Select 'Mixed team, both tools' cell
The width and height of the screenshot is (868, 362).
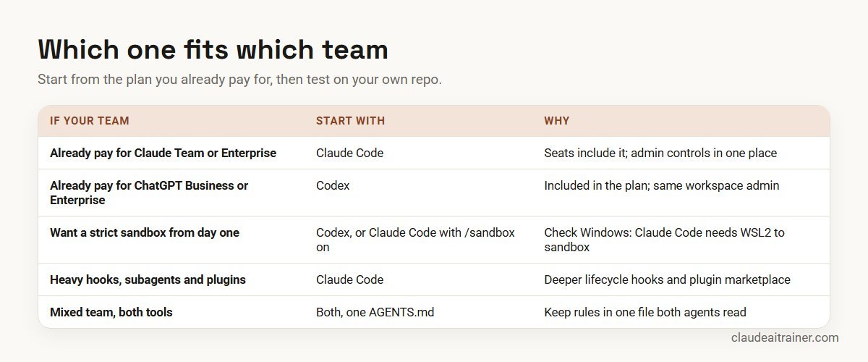pos(111,312)
